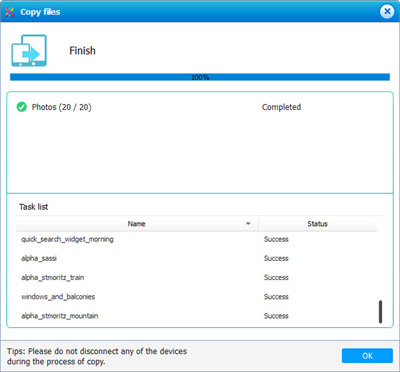400x372 pixels.
Task: Select the windows_and_balconies task row
Action: click(x=197, y=297)
